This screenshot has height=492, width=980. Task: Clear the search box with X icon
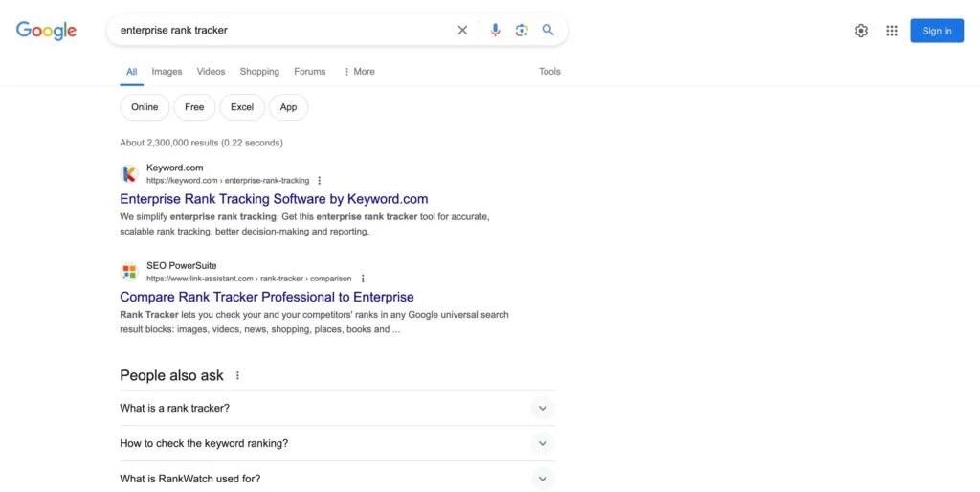pos(462,31)
